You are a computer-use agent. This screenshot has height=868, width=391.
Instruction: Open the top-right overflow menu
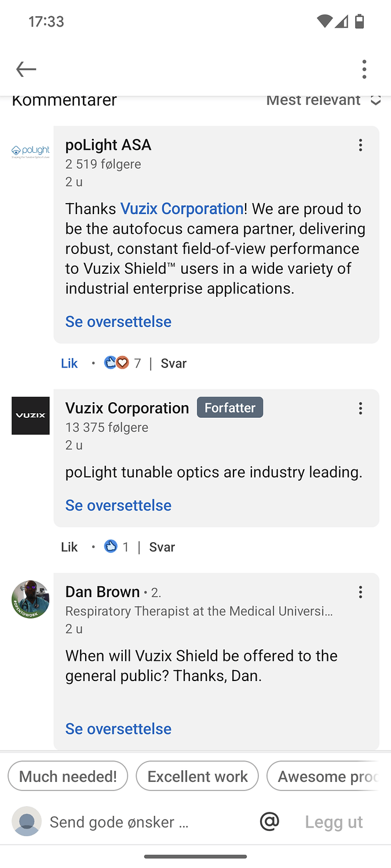(364, 69)
